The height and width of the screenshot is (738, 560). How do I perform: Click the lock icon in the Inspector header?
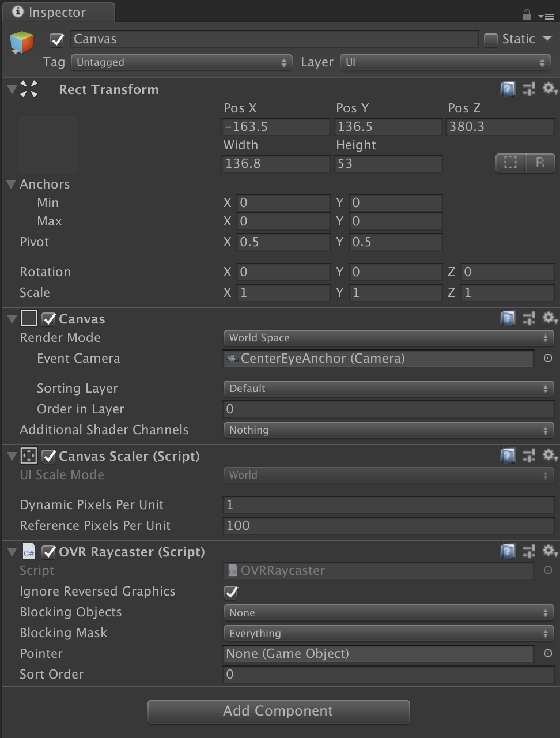click(526, 16)
